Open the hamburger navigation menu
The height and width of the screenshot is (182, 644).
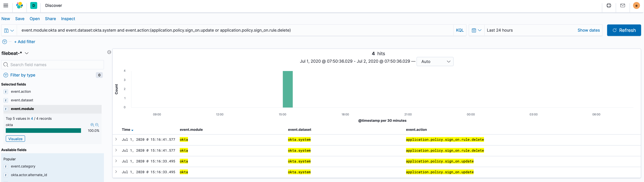[6, 5]
